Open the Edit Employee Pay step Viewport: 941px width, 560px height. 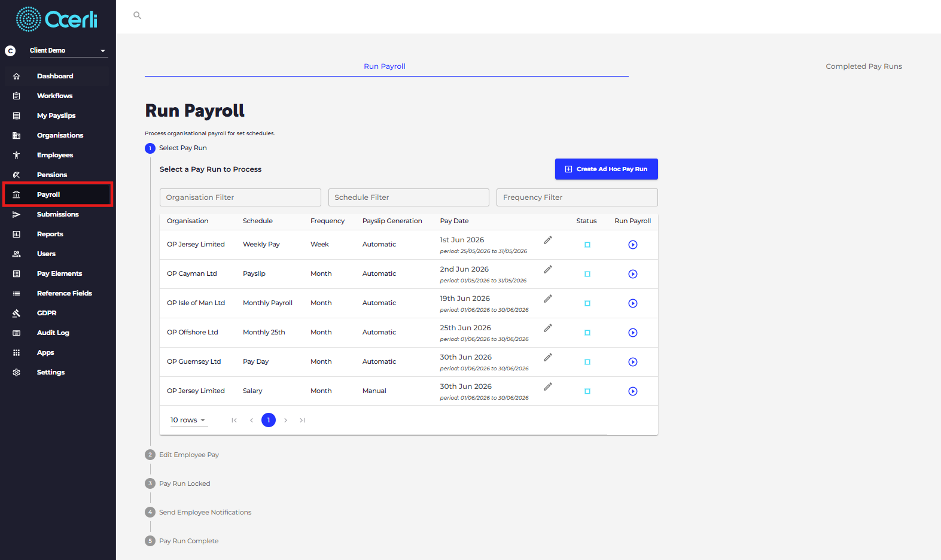[182, 455]
